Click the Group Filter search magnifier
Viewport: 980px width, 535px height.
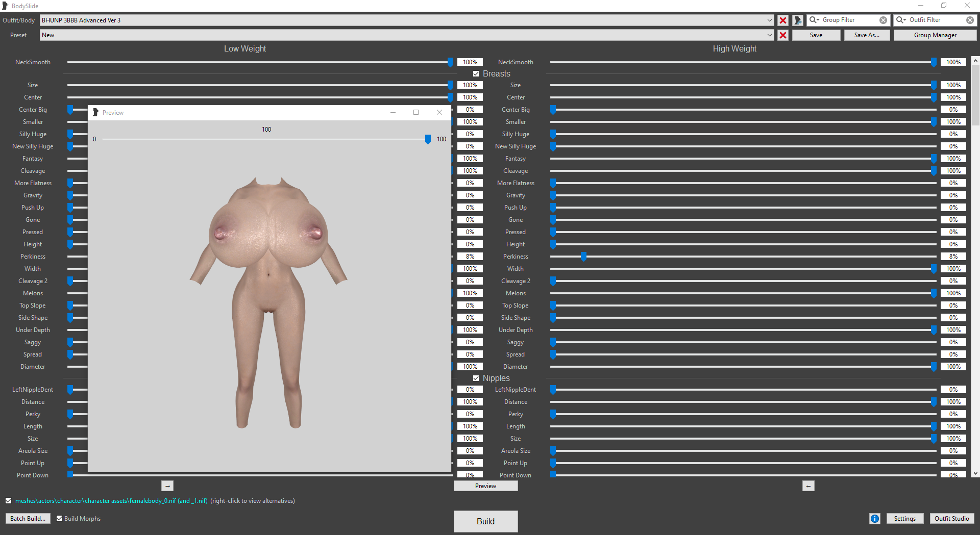(x=814, y=20)
